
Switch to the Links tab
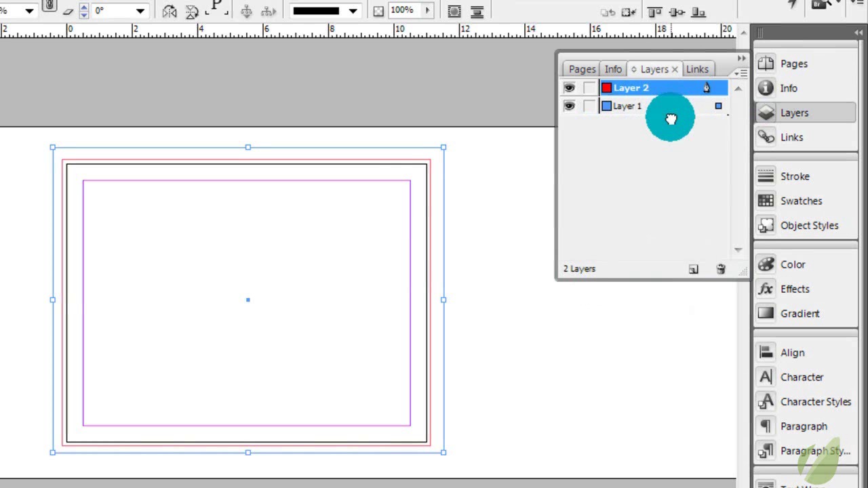[x=696, y=69]
